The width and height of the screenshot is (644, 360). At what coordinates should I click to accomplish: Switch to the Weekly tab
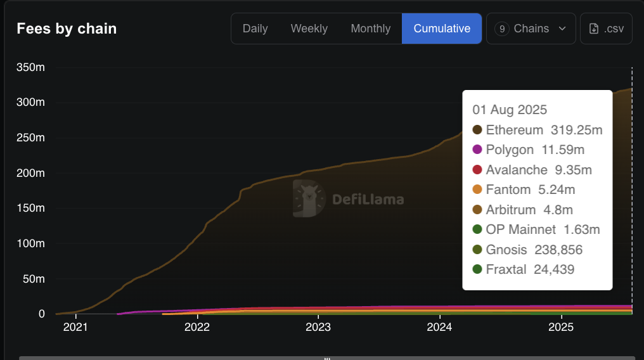point(309,29)
